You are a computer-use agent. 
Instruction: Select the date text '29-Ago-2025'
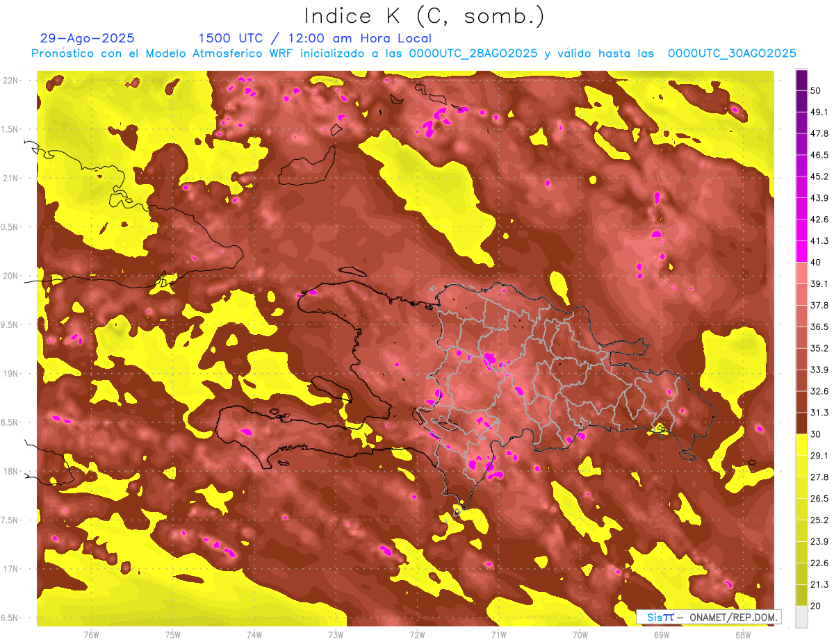pyautogui.click(x=88, y=38)
